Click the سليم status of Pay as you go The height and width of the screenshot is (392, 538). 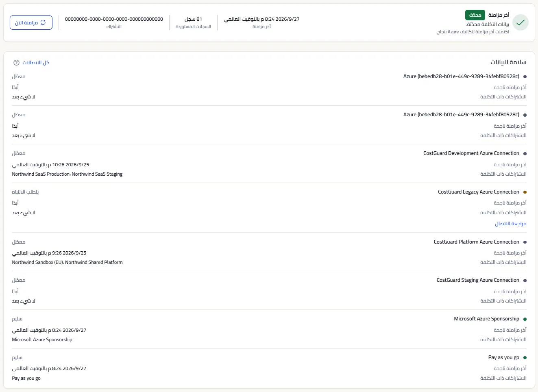pos(17,357)
